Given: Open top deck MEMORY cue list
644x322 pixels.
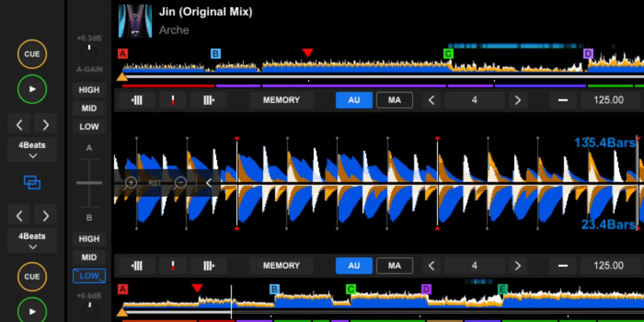Looking at the screenshot, I should pyautogui.click(x=281, y=100).
